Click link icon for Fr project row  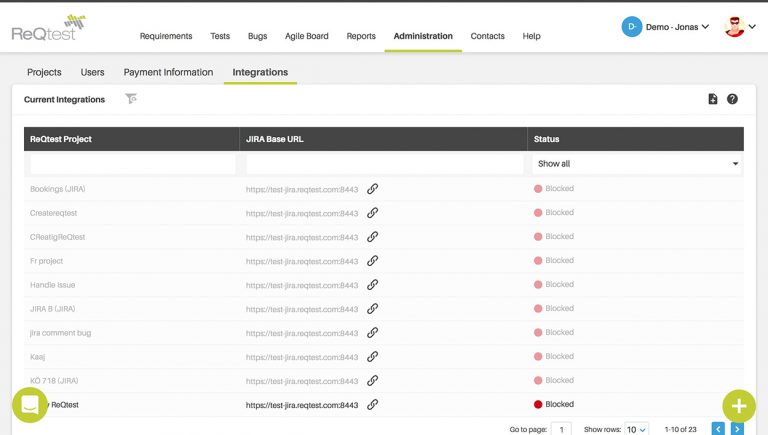click(372, 261)
